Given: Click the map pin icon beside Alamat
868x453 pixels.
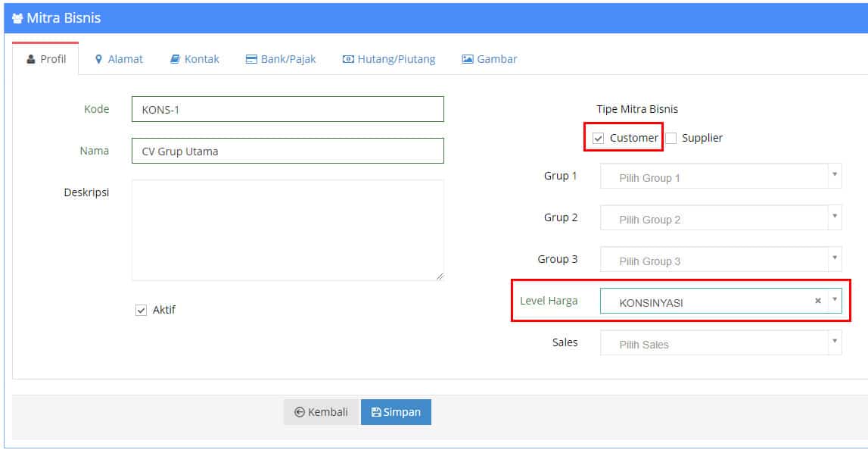Looking at the screenshot, I should (98, 59).
